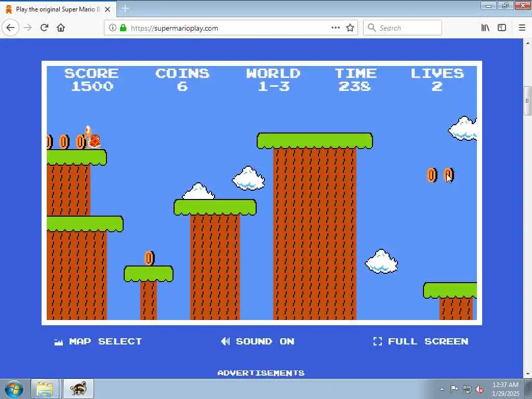This screenshot has width=532, height=399.
Task: Open a new tab with the plus
Action: (x=125, y=8)
